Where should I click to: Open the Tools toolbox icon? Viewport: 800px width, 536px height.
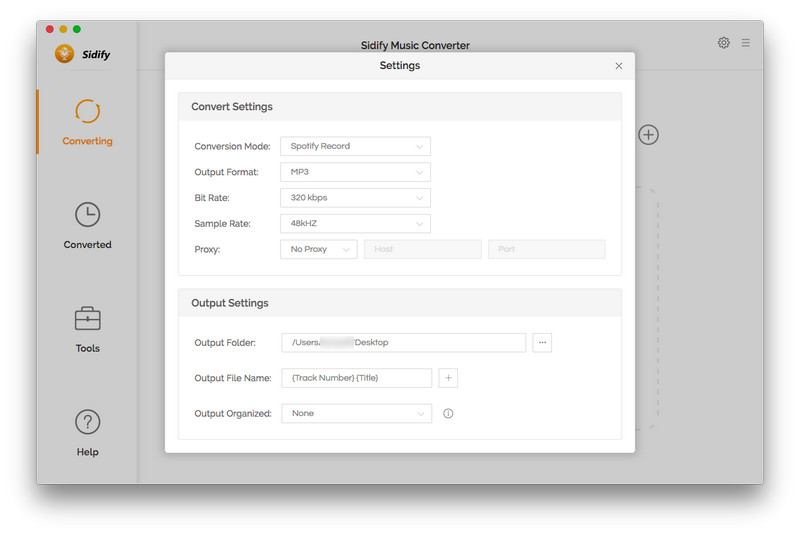tap(87, 319)
